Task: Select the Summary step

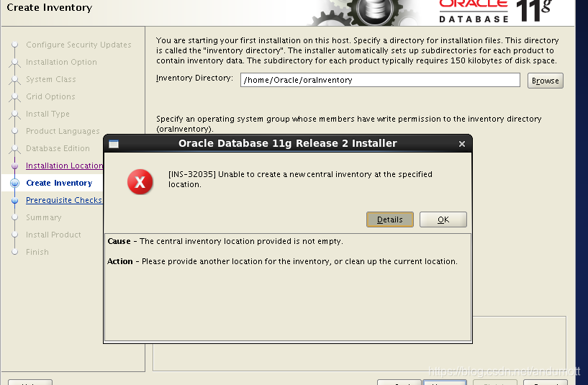Action: pos(43,217)
